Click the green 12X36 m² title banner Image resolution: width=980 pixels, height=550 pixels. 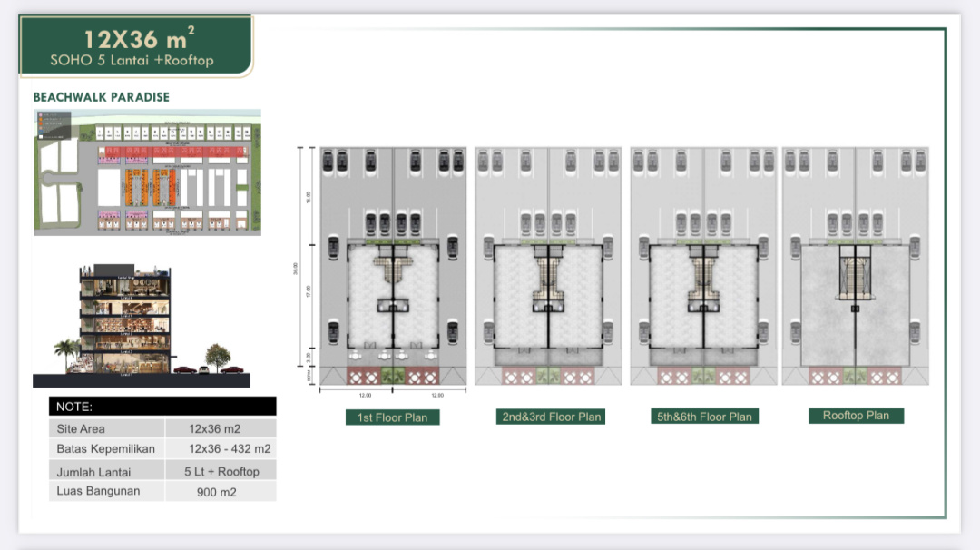point(136,47)
